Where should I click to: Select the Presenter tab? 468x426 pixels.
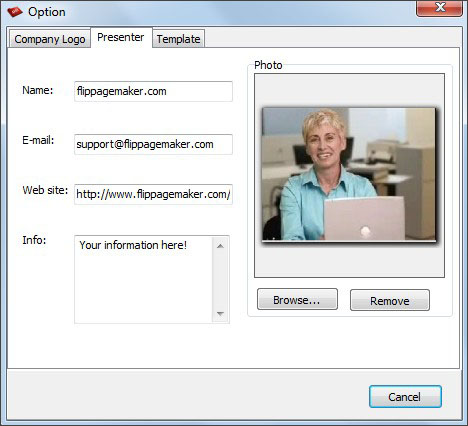coord(121,37)
